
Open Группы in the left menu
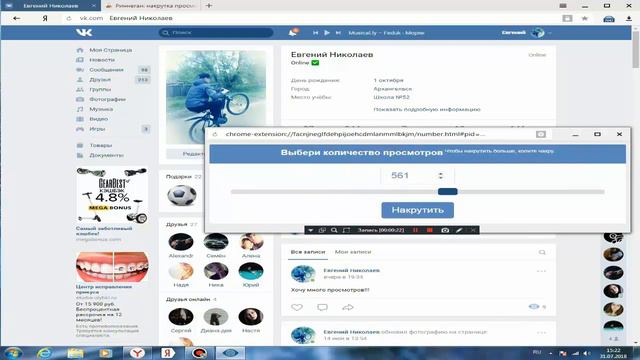[x=100, y=89]
